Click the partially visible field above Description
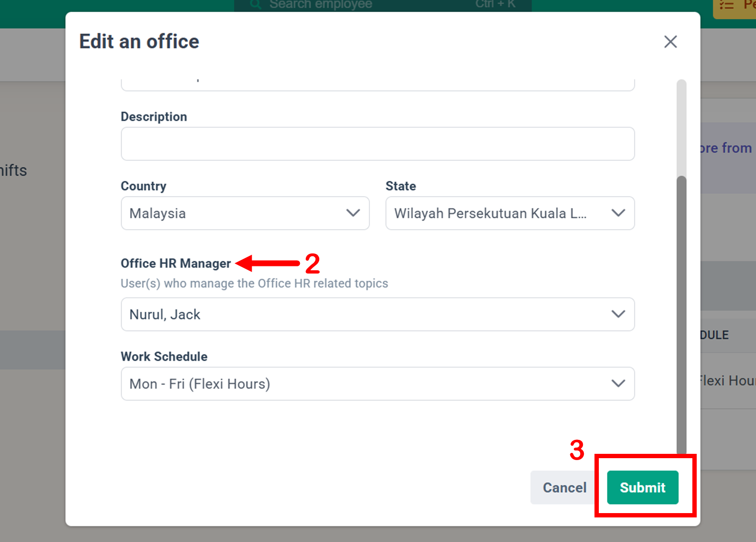This screenshot has height=542, width=756. pos(378,84)
